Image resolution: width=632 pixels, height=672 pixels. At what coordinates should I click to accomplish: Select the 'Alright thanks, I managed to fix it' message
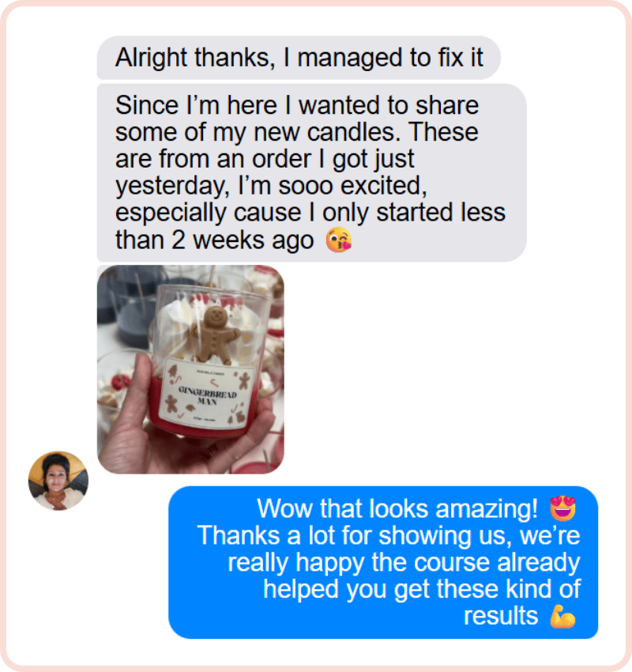[x=299, y=58]
